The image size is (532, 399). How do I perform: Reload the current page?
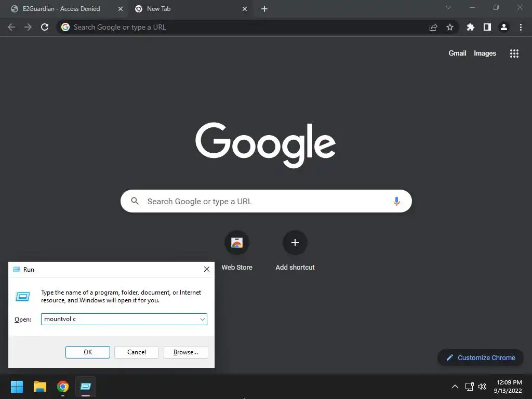[x=45, y=27]
